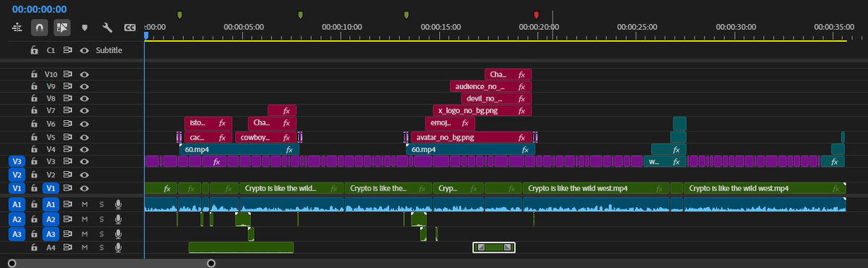Select the emoj clip on V6
868x268 pixels.
click(449, 124)
